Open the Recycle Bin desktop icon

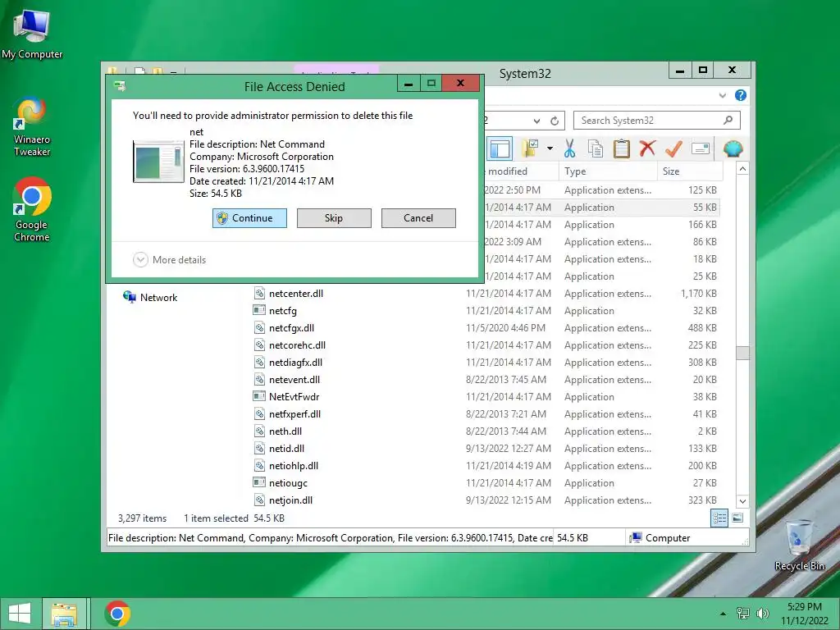pyautogui.click(x=799, y=545)
